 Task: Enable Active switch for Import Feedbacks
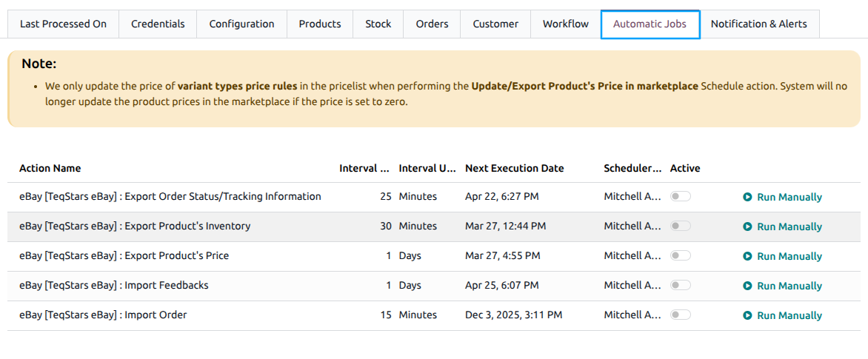(681, 285)
